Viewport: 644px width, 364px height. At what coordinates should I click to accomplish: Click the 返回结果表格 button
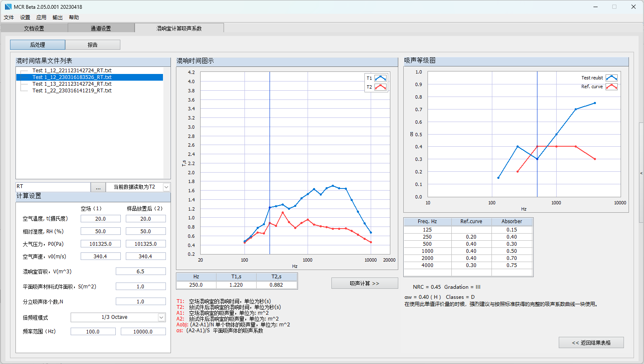[x=591, y=343]
